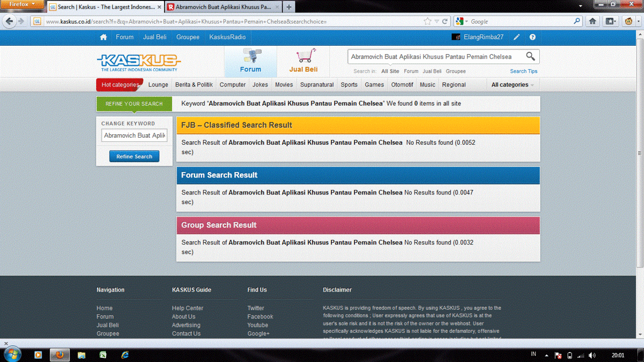The height and width of the screenshot is (362, 644).
Task: Click the magnifier search icon in search box
Action: tap(530, 56)
